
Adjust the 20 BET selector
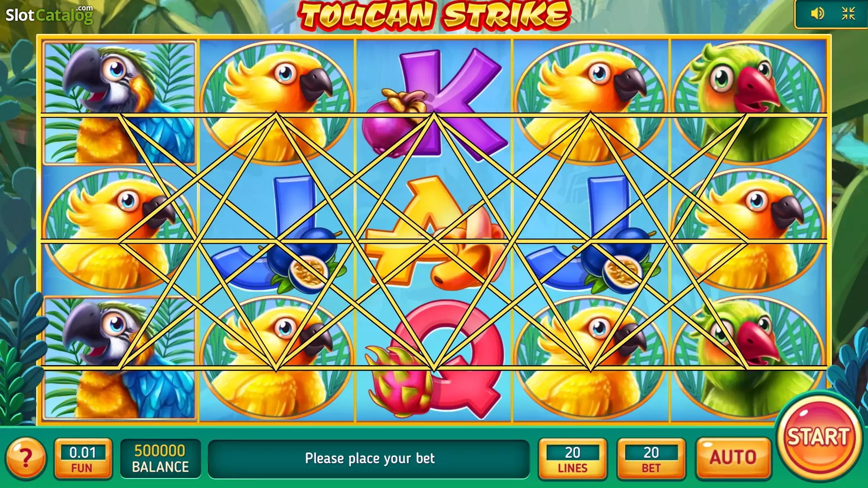(x=651, y=458)
